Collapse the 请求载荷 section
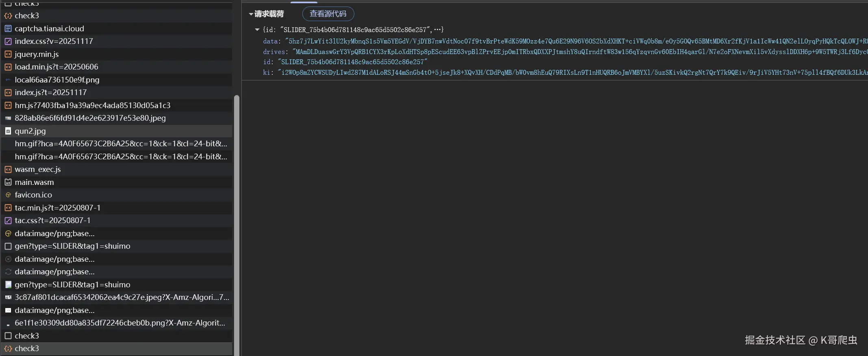The height and width of the screenshot is (356, 868). tap(251, 14)
